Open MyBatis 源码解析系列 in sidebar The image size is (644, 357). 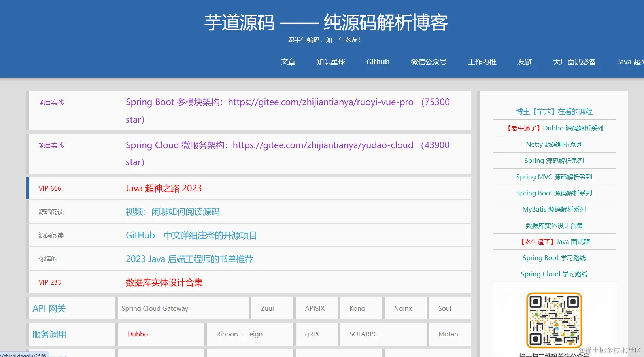point(554,209)
